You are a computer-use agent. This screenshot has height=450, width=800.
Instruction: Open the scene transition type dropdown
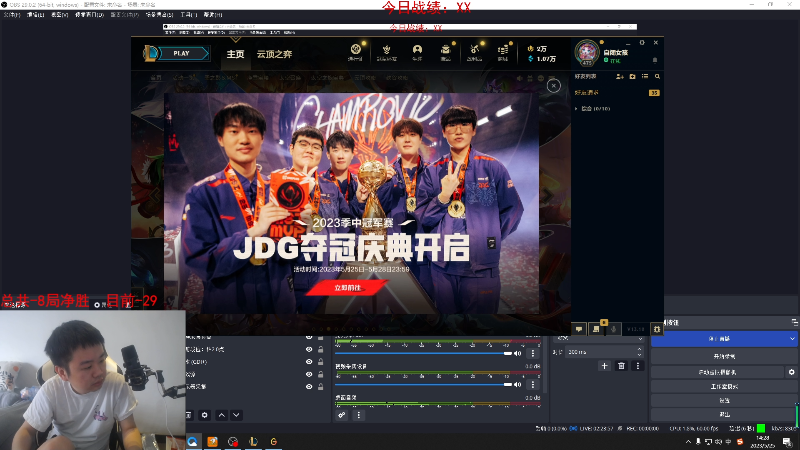coord(599,338)
